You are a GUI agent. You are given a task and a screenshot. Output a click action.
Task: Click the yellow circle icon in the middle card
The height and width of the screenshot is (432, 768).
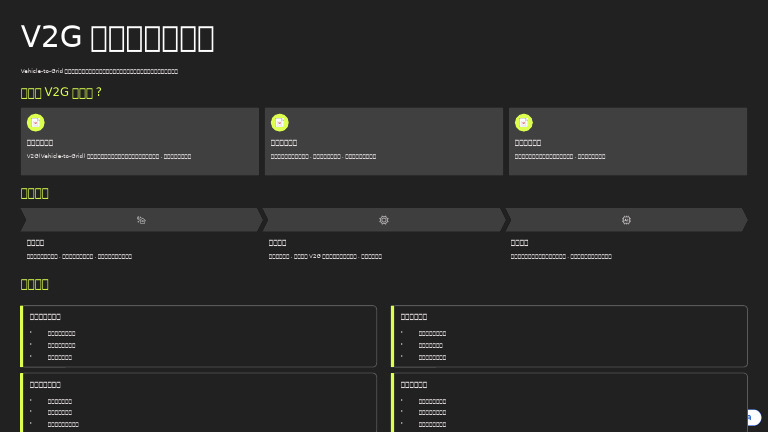coord(280,122)
